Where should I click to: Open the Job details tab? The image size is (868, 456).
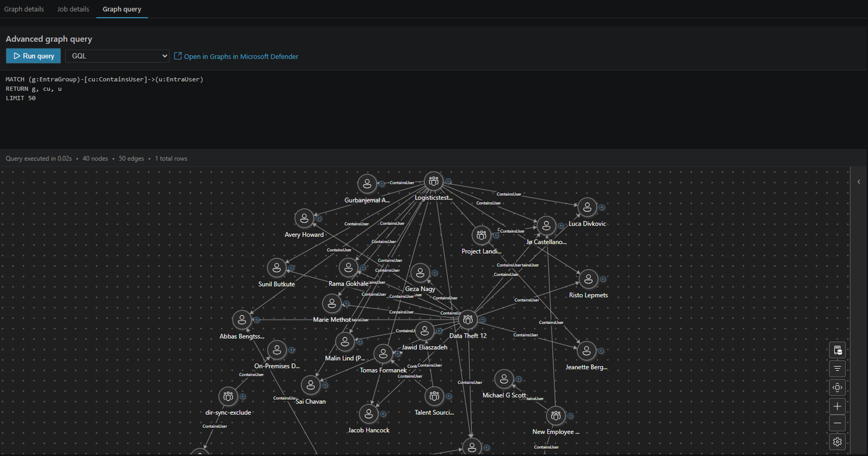click(73, 9)
